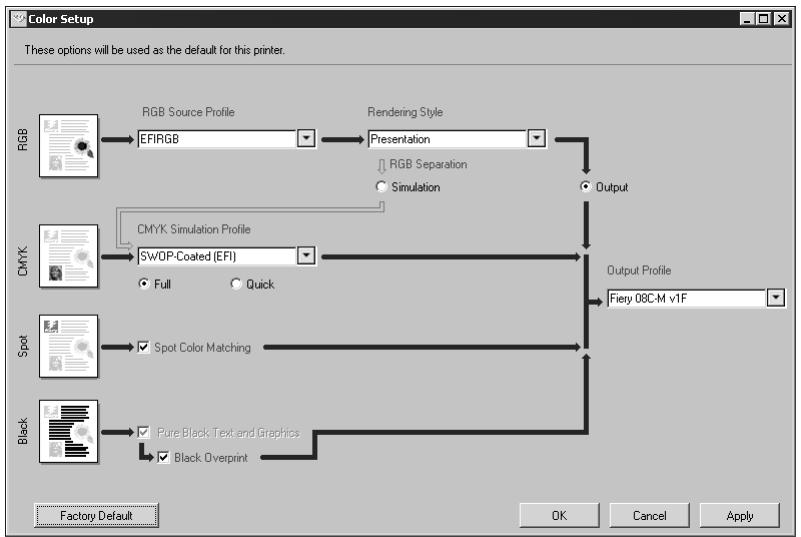Screen dimensions: 801x537
Task: Click the 'Output Profile' label
Action: (x=639, y=270)
